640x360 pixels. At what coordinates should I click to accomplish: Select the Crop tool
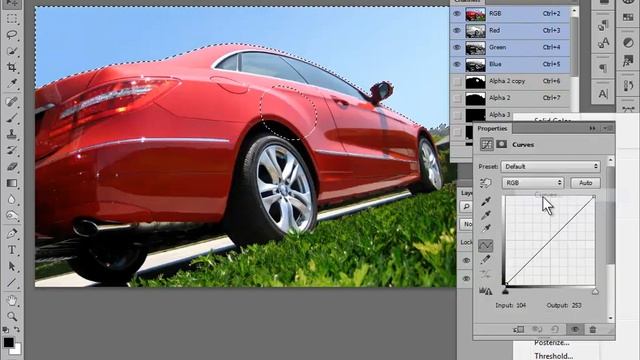pyautogui.click(x=12, y=67)
